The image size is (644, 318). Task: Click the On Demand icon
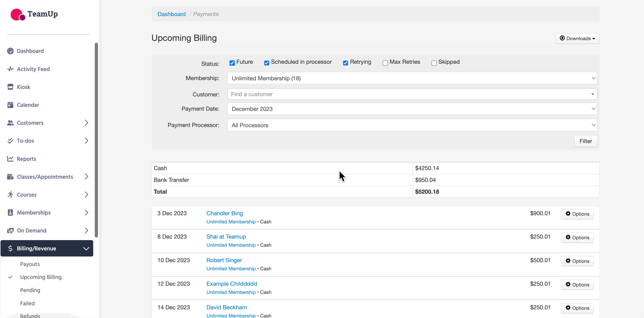(x=10, y=231)
